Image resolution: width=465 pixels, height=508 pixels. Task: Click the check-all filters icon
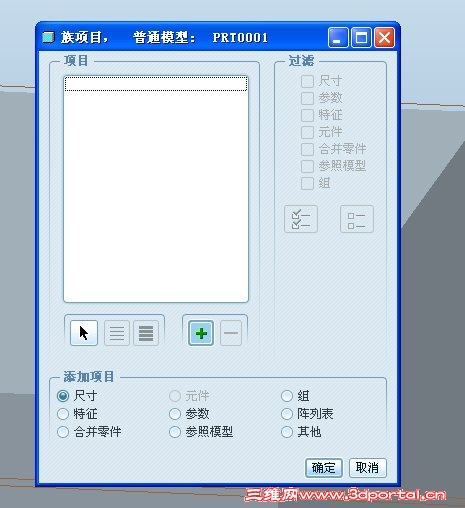301,219
